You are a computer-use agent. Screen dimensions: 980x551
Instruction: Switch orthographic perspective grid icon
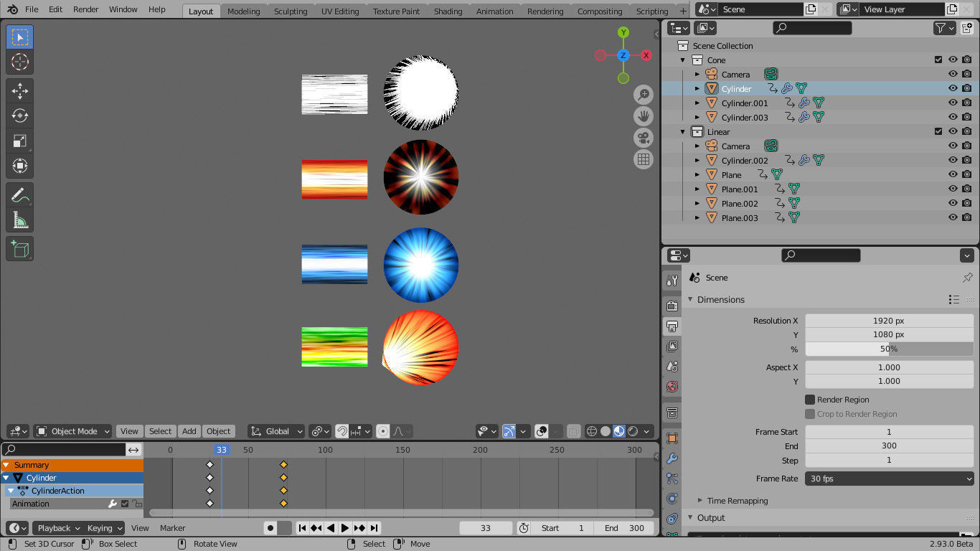tap(644, 159)
